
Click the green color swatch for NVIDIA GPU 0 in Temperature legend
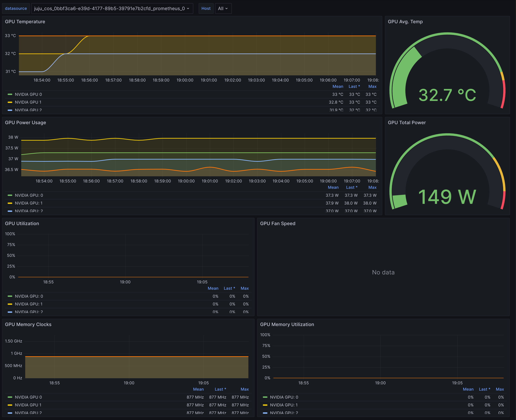tap(10, 94)
